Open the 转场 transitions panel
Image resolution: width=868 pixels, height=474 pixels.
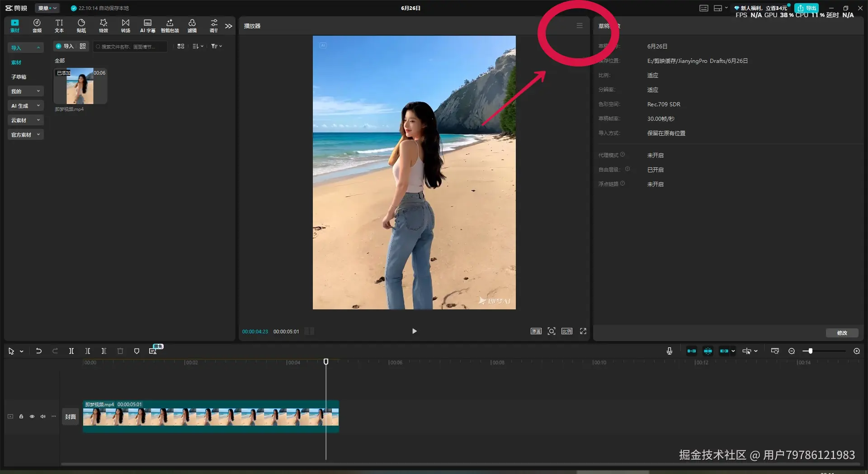pos(126,26)
